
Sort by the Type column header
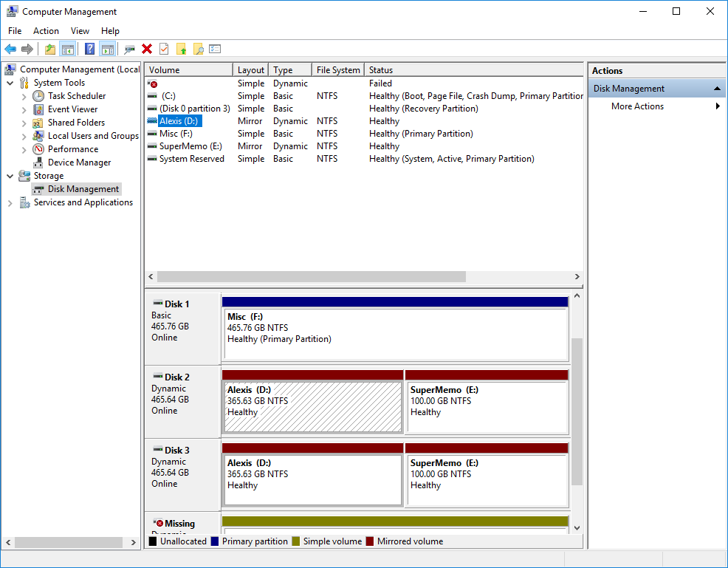pyautogui.click(x=290, y=69)
